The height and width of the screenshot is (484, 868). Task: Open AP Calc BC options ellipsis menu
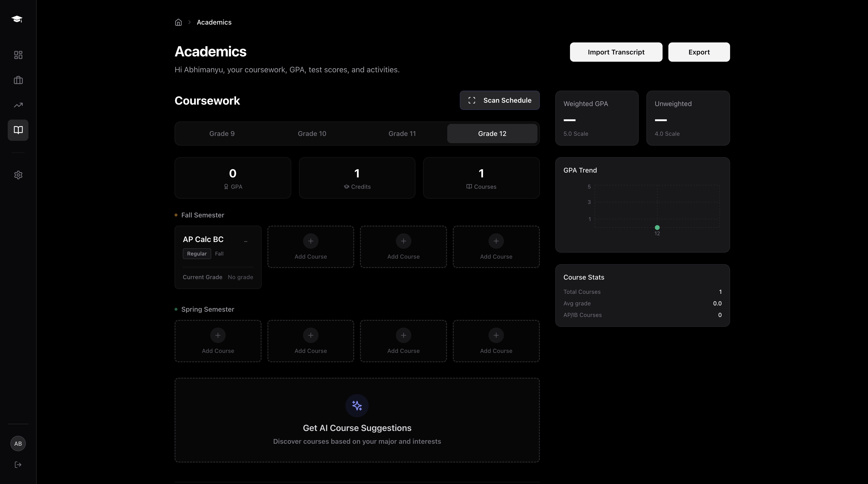[x=246, y=241]
